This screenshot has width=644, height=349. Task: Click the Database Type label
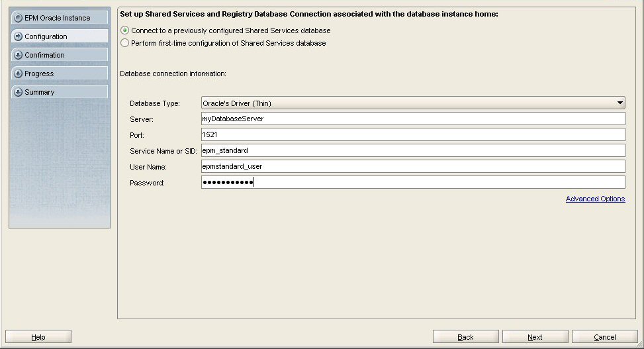click(x=155, y=103)
